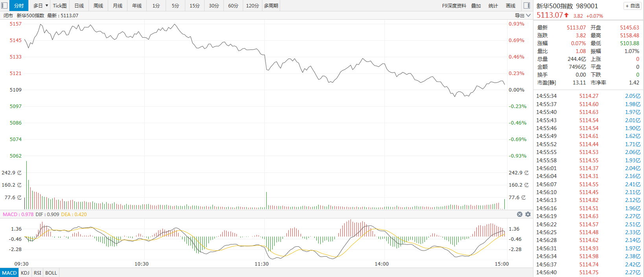This screenshot has width=644, height=277.
Task: Click the 金额 value 7496亿
Action: pos(577,67)
